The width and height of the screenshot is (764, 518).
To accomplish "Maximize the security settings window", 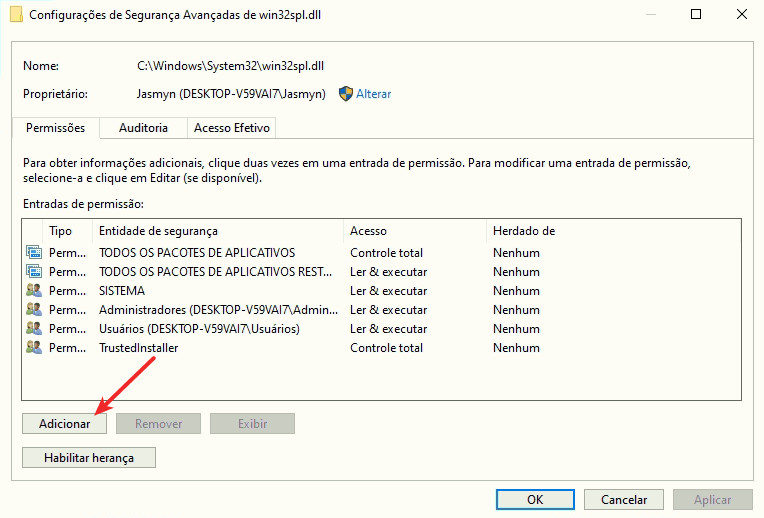I will pyautogui.click(x=696, y=14).
